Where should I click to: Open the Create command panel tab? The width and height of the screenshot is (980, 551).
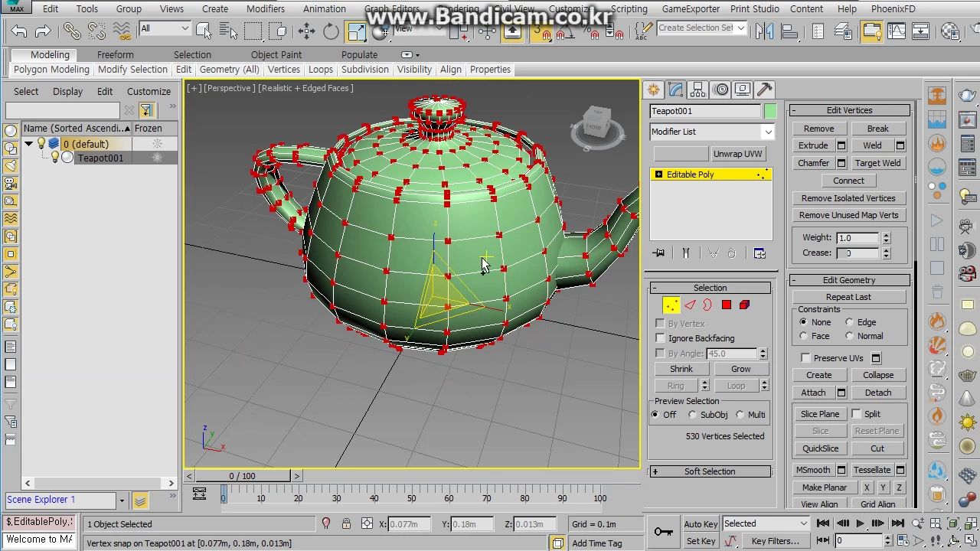653,90
